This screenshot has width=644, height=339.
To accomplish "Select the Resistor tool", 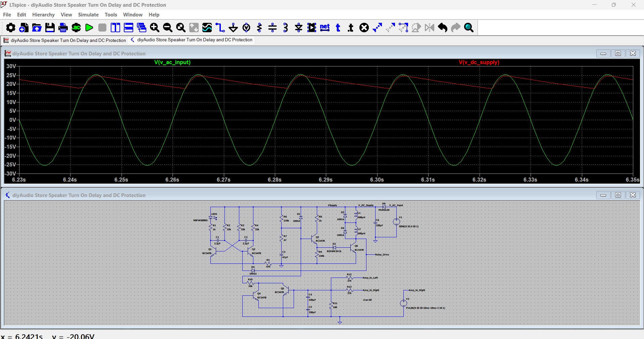I will coord(259,28).
